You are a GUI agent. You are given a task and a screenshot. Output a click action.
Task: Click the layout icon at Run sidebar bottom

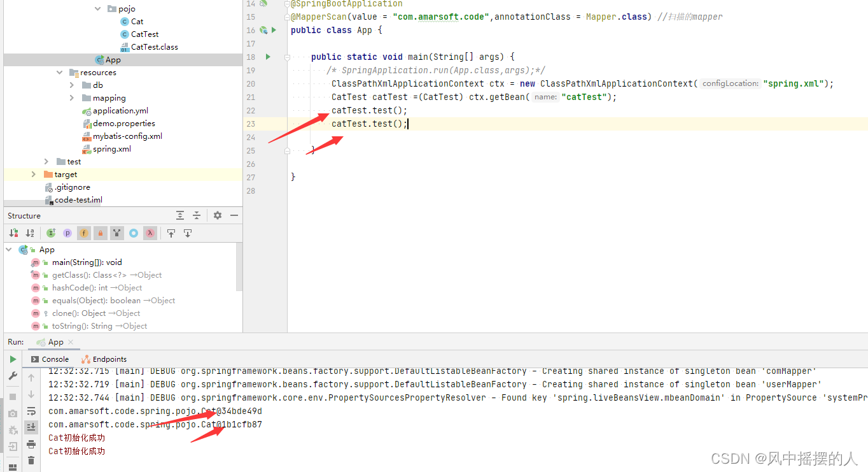coord(13,468)
